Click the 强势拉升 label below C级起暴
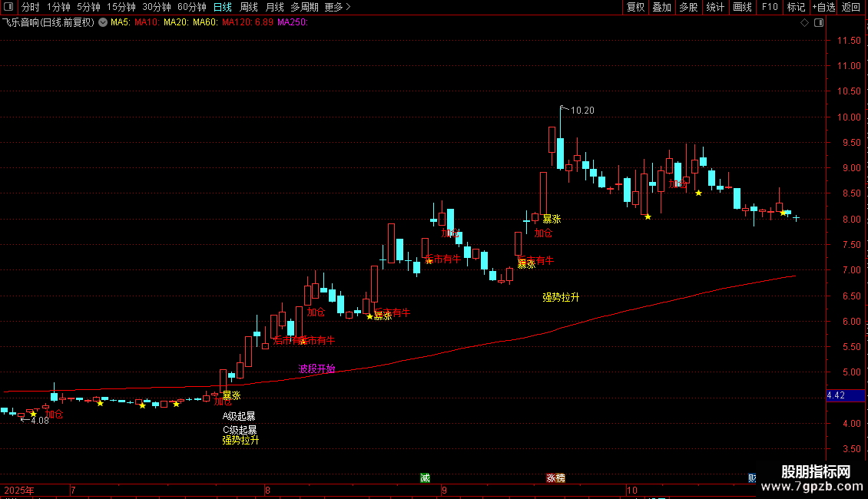868x499 pixels. (x=240, y=441)
